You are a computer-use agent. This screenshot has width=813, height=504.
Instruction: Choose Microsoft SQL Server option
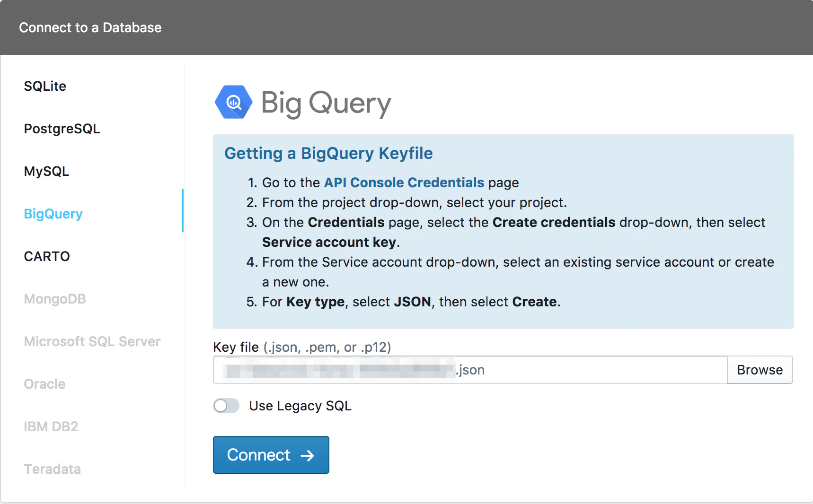[x=92, y=341]
